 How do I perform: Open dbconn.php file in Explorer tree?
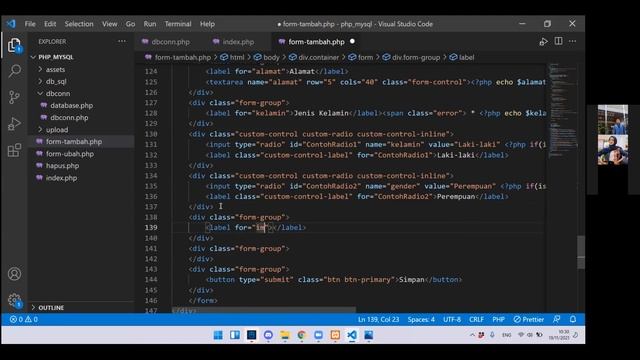tap(69, 118)
